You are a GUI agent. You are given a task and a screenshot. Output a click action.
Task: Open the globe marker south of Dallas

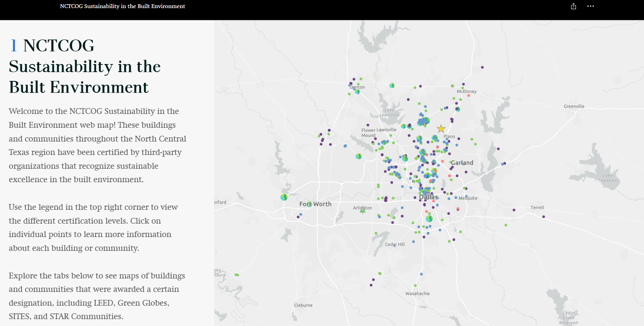[x=429, y=219]
